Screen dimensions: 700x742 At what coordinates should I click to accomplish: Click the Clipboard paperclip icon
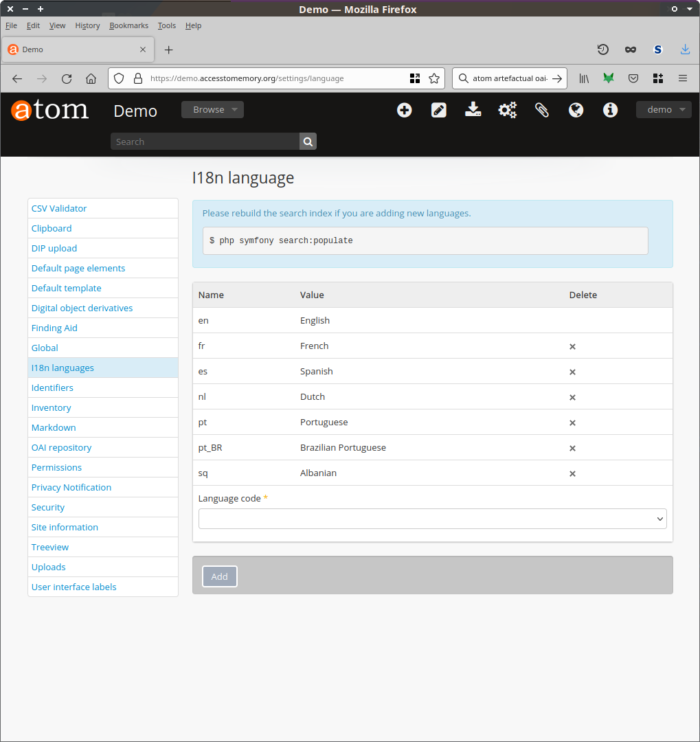pos(542,110)
